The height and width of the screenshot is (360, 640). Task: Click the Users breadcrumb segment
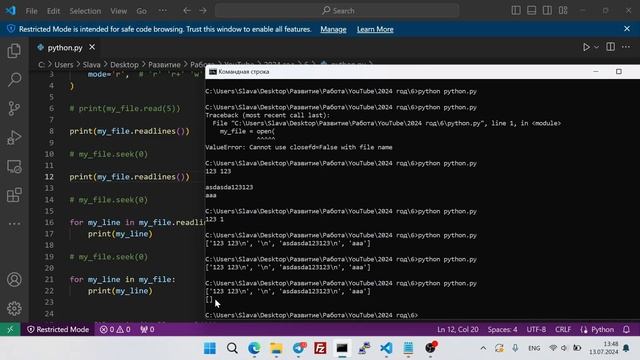point(64,65)
